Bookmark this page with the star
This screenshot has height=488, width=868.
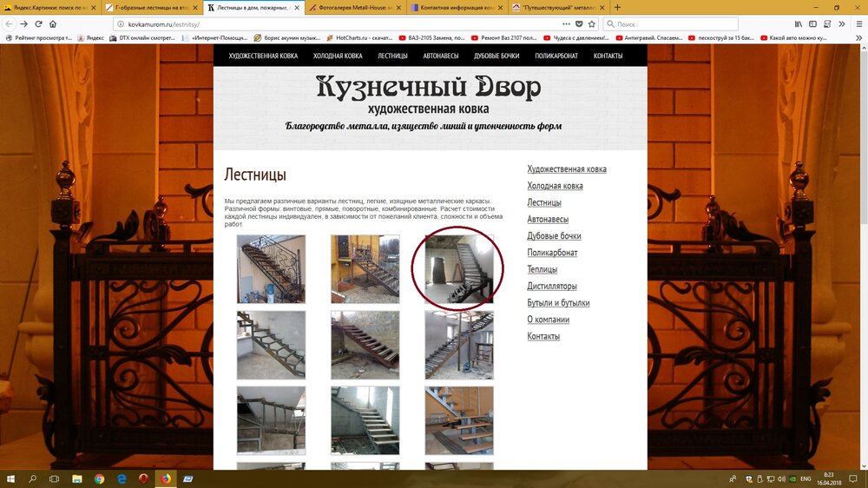tap(592, 23)
